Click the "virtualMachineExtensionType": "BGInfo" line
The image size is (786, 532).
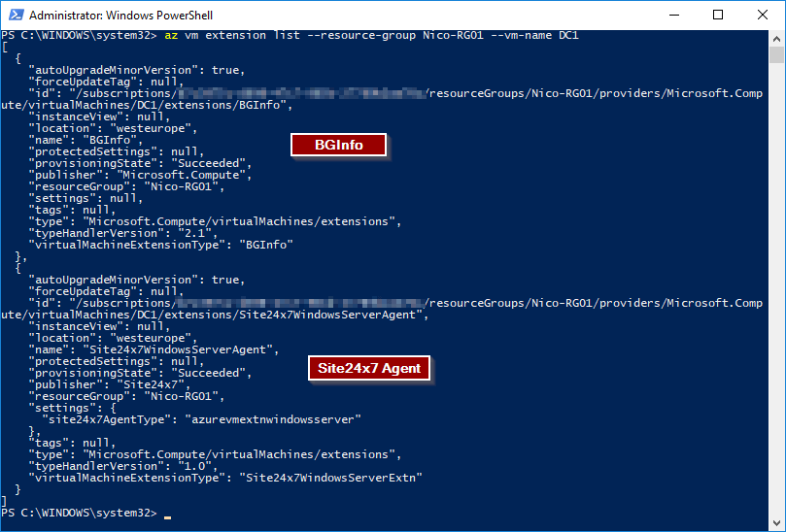[x=161, y=245]
